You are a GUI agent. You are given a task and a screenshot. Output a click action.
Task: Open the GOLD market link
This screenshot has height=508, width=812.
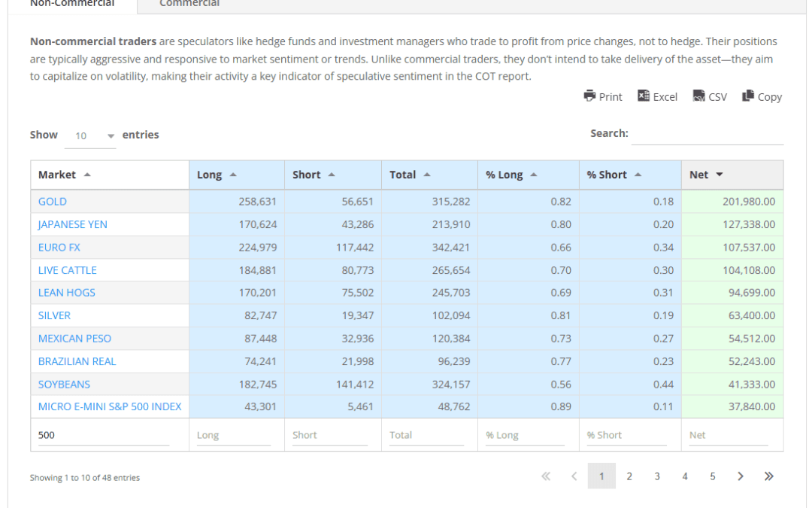pyautogui.click(x=52, y=202)
